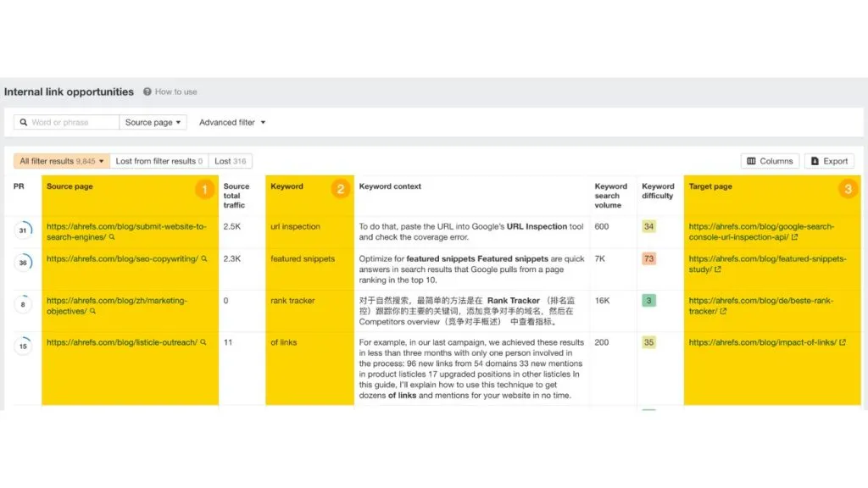Image resolution: width=868 pixels, height=488 pixels.
Task: Click the Target page column header
Action: (710, 186)
